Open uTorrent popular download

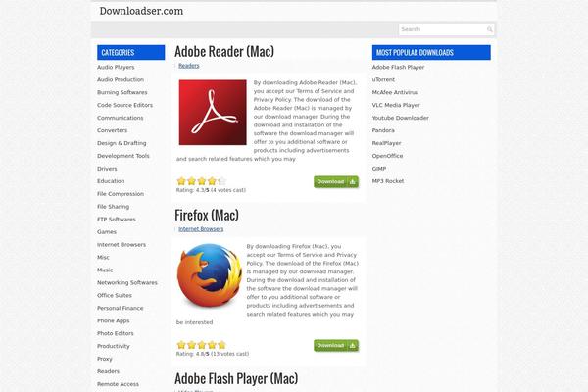click(x=383, y=80)
